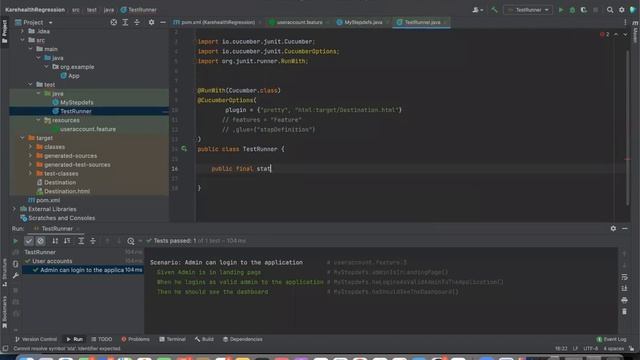Click the editor vertical scrollbar
The width and height of the screenshot is (640, 360).
[628, 127]
